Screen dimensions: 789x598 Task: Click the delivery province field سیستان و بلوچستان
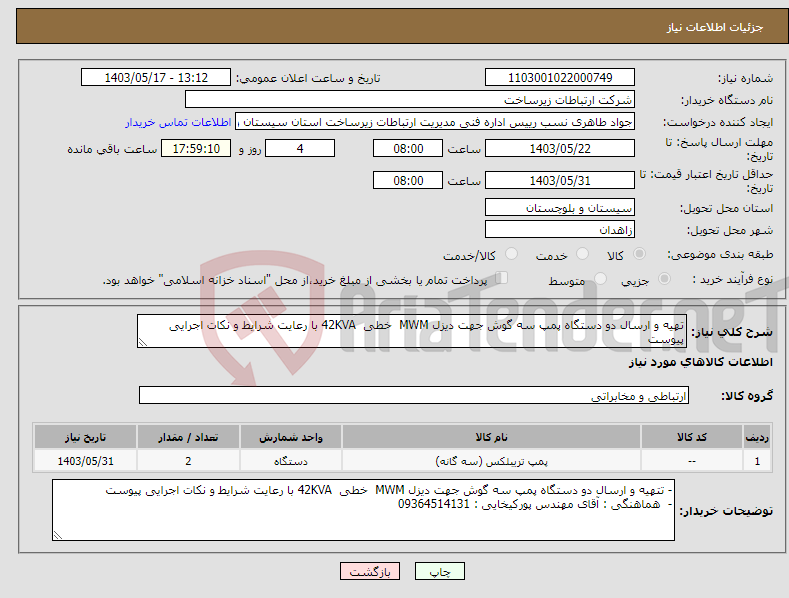tap(560, 207)
